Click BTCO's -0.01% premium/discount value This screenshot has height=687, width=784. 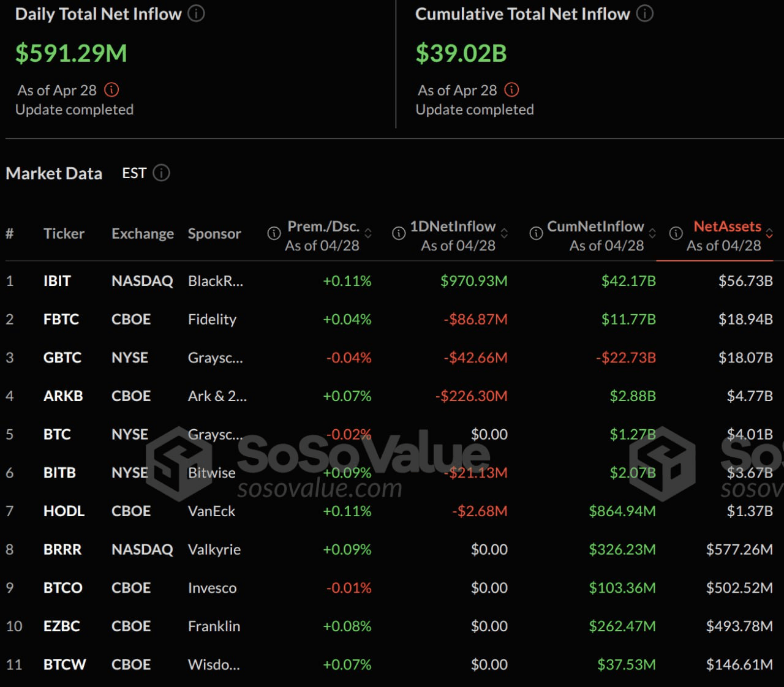point(349,588)
